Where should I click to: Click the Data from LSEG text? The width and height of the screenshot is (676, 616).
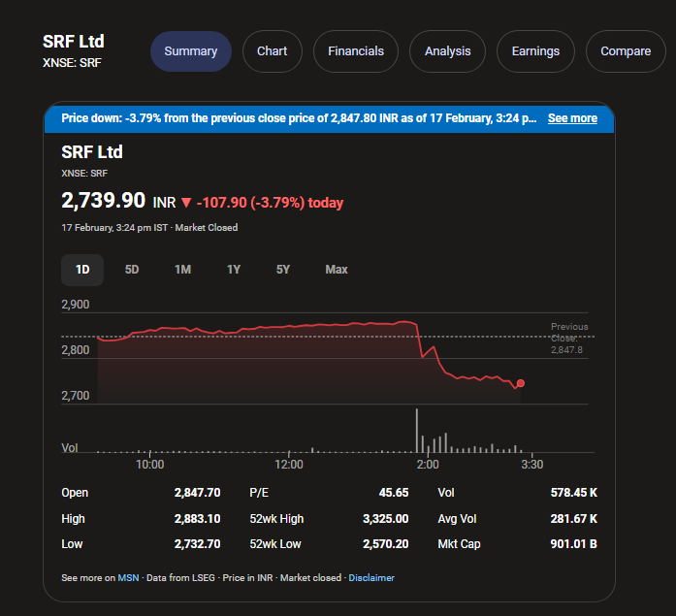point(180,578)
